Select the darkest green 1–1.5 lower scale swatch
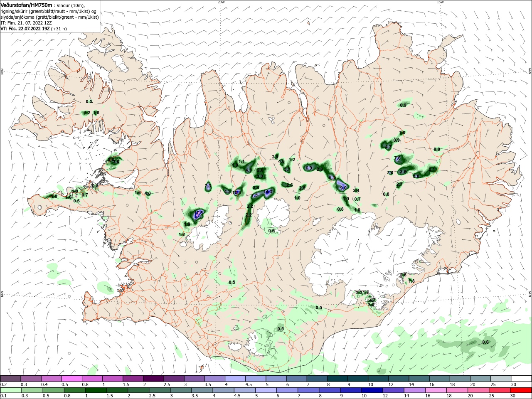Viewport: 532px width, 399px height. click(96, 390)
